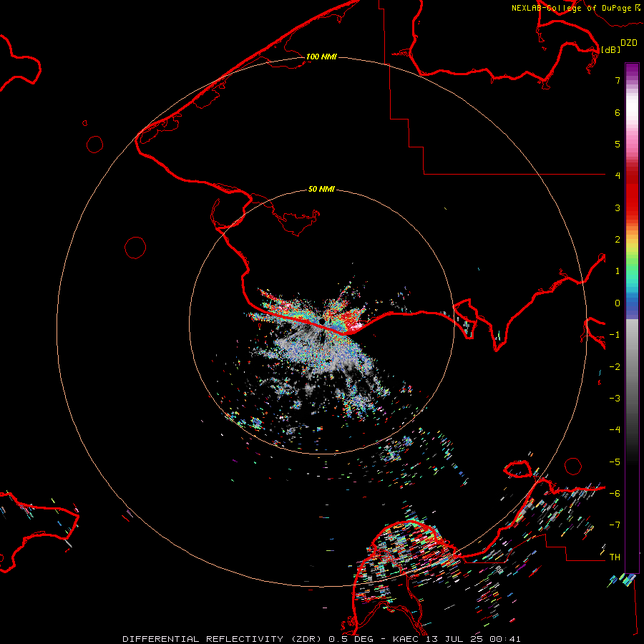Viewport: 644px width, 644px height.
Task: Click the TH threshold label on the scale
Action: click(x=615, y=557)
